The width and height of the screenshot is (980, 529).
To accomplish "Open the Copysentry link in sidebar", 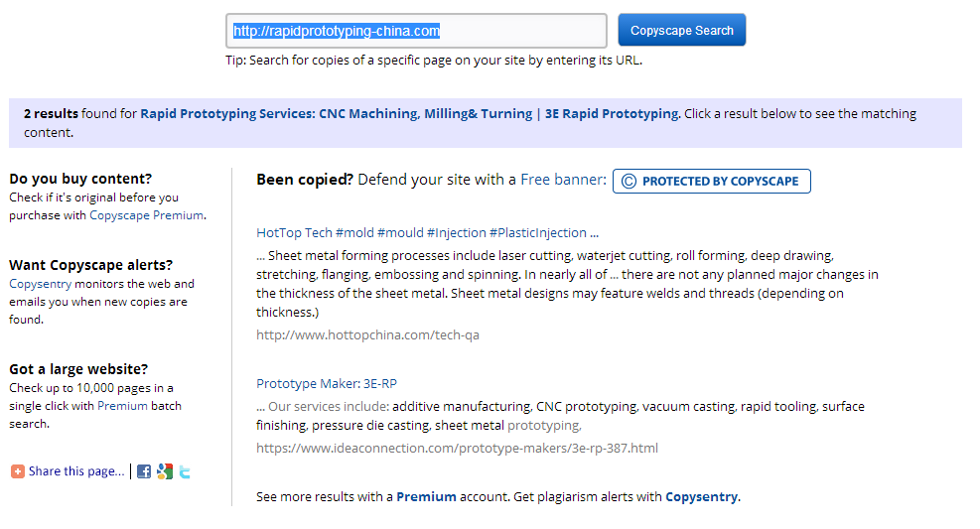I will (x=41, y=284).
